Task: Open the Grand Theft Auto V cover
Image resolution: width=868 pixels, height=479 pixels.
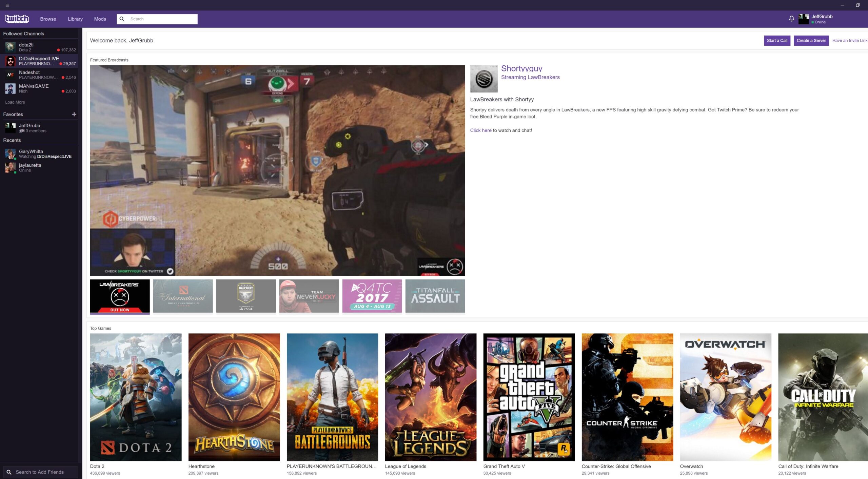Action: click(529, 397)
